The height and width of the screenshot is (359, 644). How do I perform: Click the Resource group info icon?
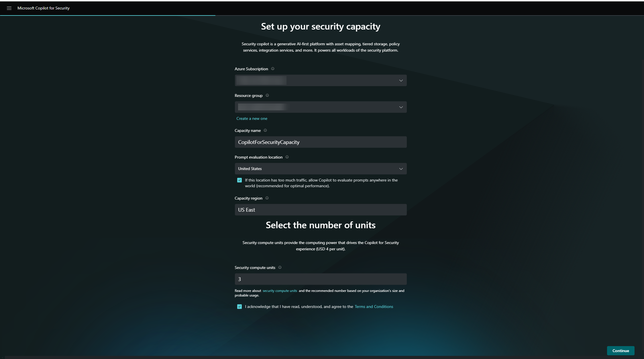pos(267,95)
